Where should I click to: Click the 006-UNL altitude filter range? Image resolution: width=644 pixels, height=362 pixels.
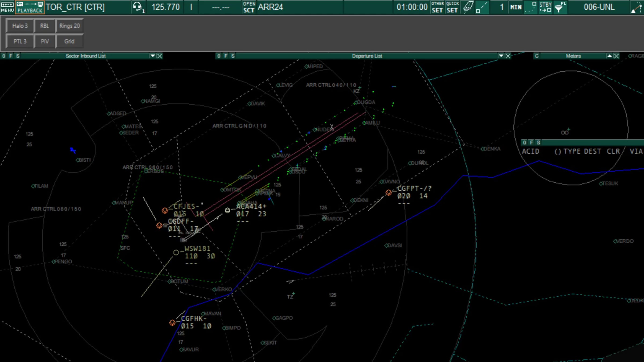pos(599,7)
